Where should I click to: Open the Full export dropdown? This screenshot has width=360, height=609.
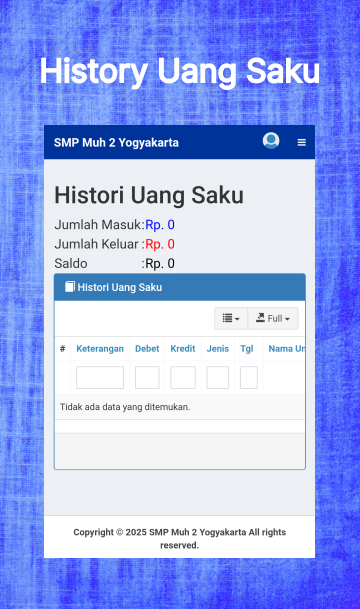(273, 318)
